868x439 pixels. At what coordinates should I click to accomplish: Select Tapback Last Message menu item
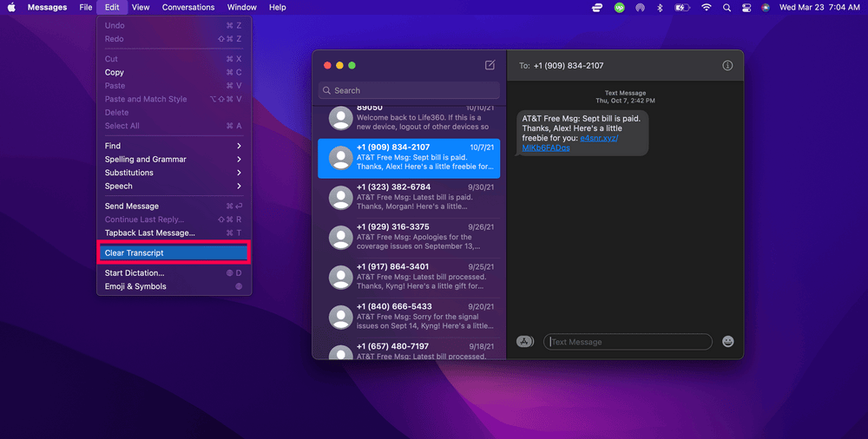click(x=174, y=233)
